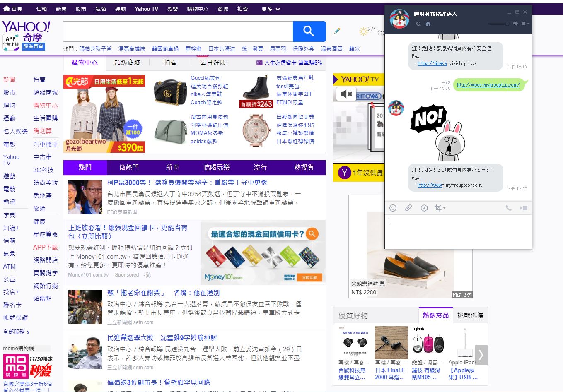Screen dimensions: 563x392
Task: Show next items in 熱銷夯品 carousel
Action: [x=481, y=355]
